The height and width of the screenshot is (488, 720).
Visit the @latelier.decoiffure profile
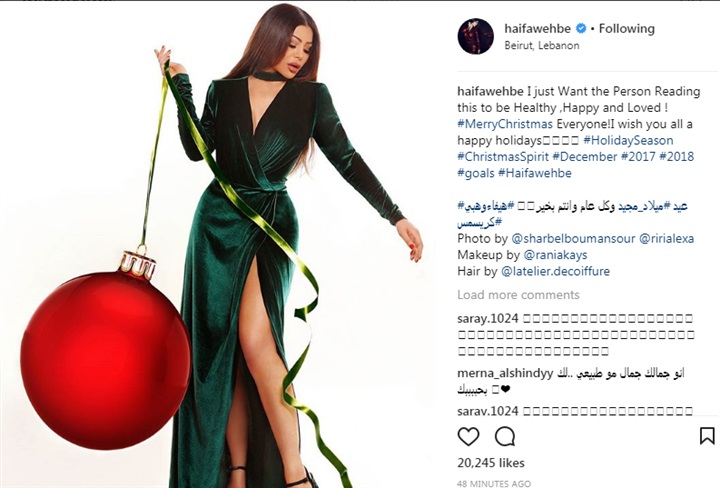tap(555, 271)
